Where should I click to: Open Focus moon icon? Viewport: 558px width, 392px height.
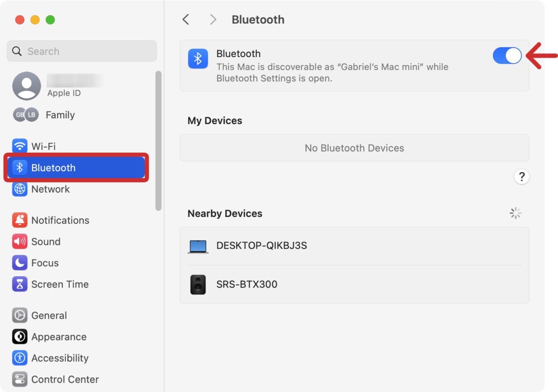(x=20, y=263)
